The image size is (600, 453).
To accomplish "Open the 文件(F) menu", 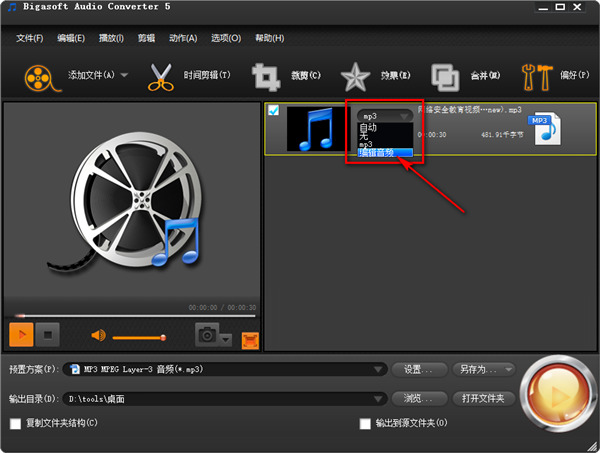I will click(x=30, y=38).
